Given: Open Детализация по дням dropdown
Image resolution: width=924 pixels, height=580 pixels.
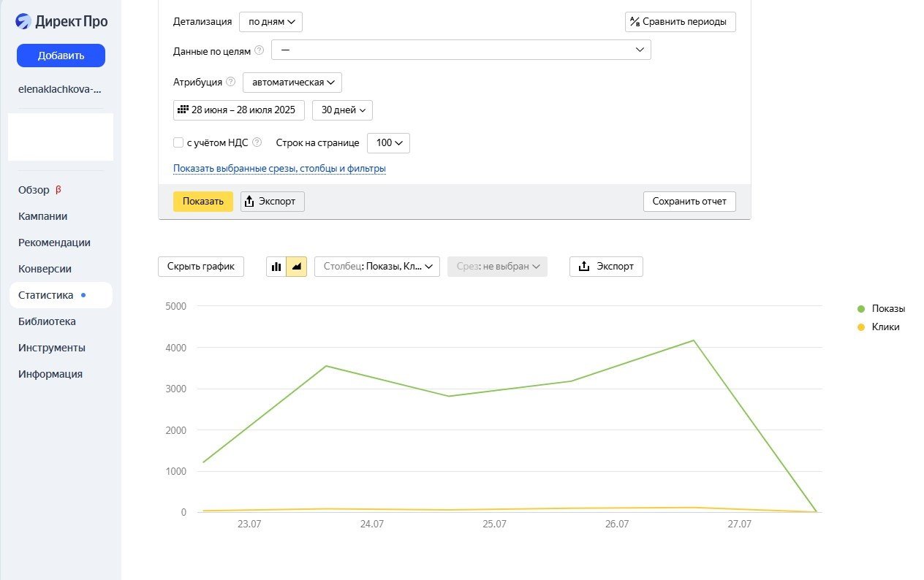Looking at the screenshot, I should tap(270, 22).
